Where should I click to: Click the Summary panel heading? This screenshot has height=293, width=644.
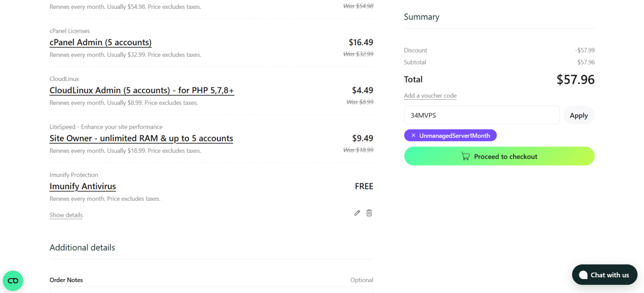pos(421,17)
